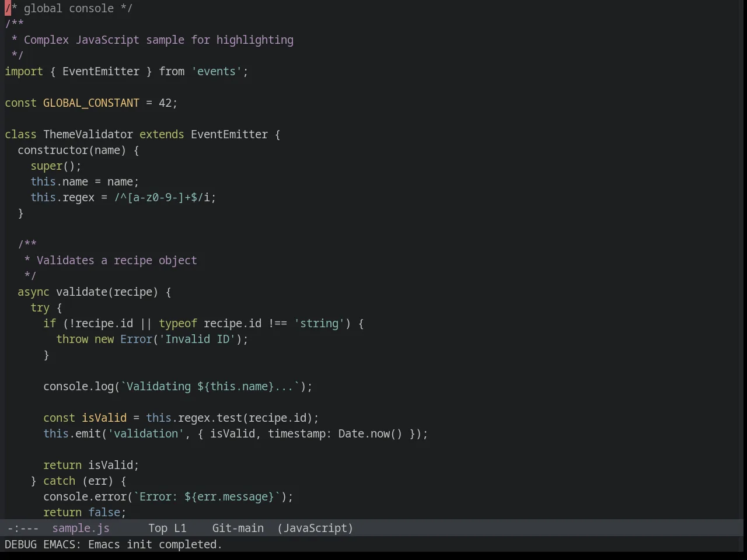The image size is (747, 560).
Task: Click the `Validating ${this.name}...` template string
Action: click(210, 386)
